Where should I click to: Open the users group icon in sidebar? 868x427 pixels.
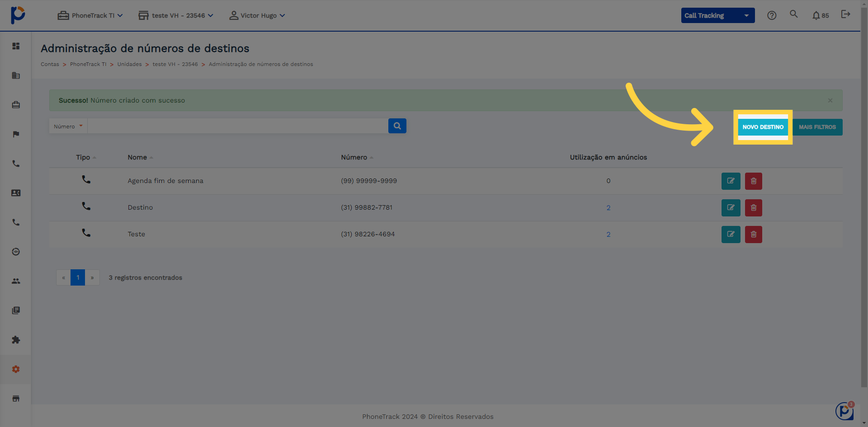coord(16,281)
